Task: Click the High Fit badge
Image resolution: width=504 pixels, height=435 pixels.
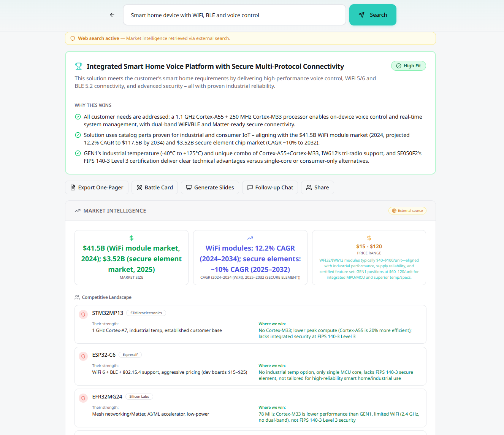Action: [409, 66]
